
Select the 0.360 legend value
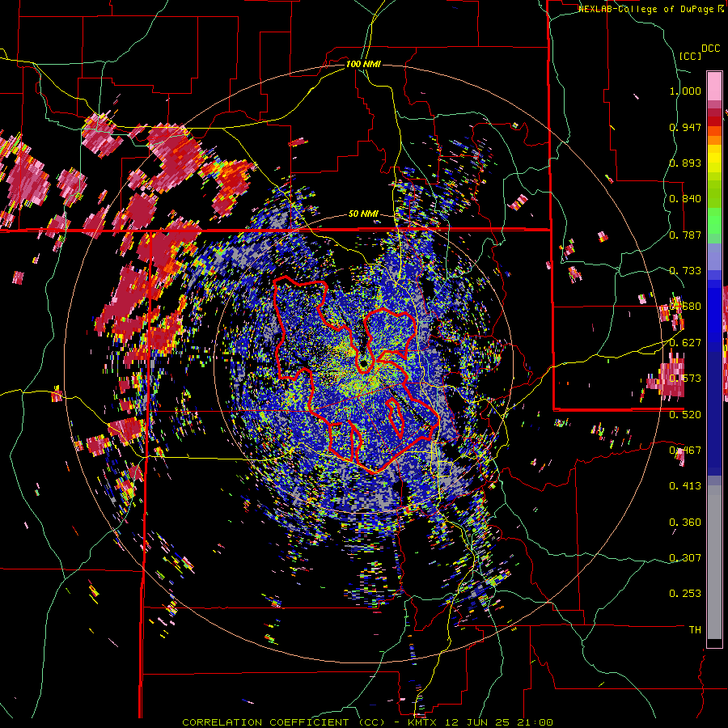tap(685, 523)
